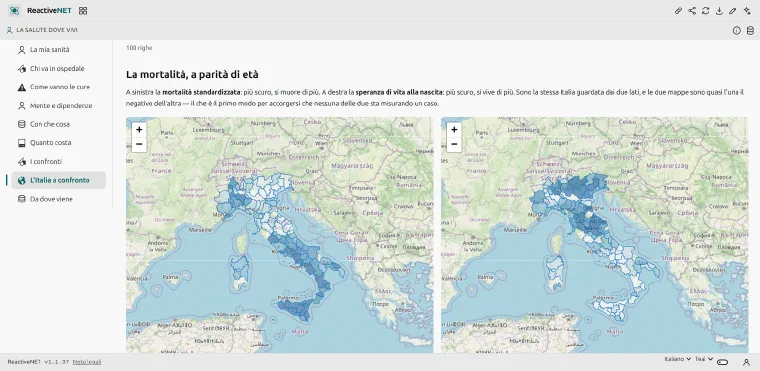
Task: Navigate to Mente e dipendenze
Action: 59,106
